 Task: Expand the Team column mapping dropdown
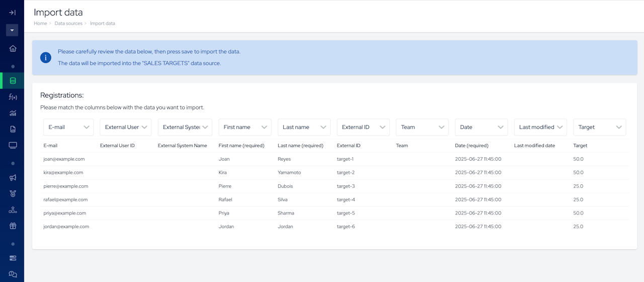click(422, 127)
